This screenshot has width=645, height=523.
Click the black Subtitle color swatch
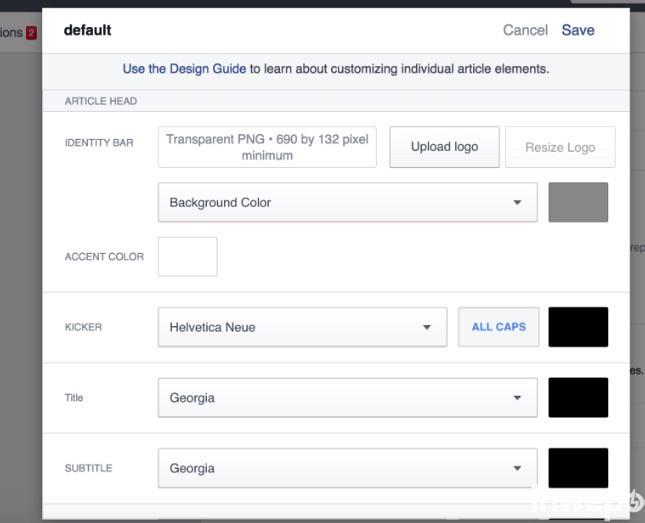tap(578, 468)
